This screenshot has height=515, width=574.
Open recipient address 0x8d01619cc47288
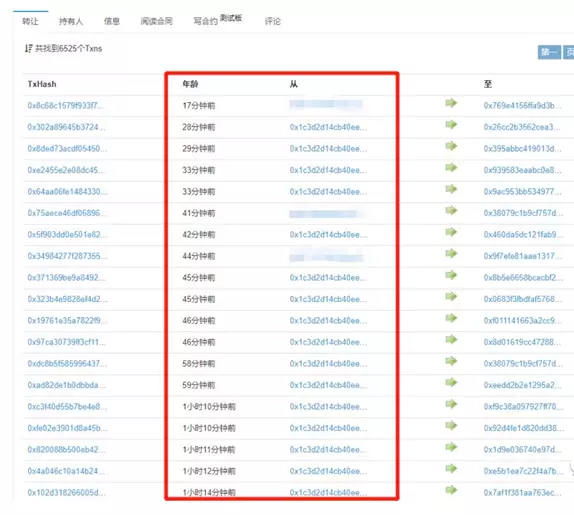tap(522, 342)
